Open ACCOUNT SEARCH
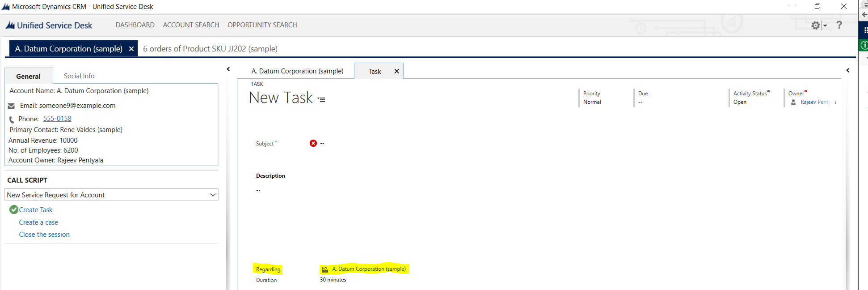The width and height of the screenshot is (868, 290). pos(191,25)
